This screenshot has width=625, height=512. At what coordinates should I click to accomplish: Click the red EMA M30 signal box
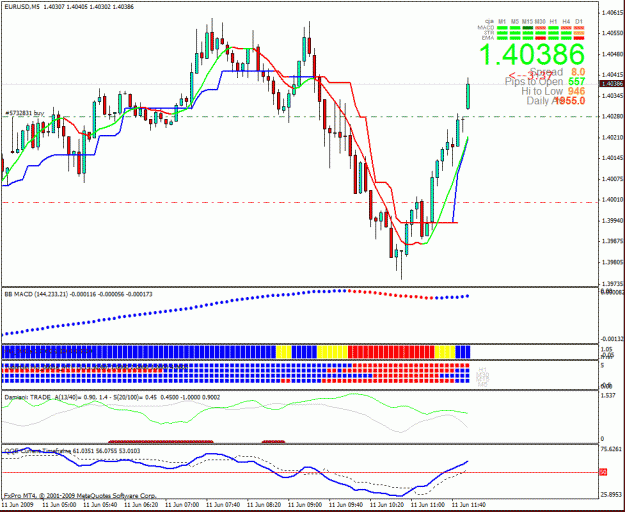click(x=540, y=38)
